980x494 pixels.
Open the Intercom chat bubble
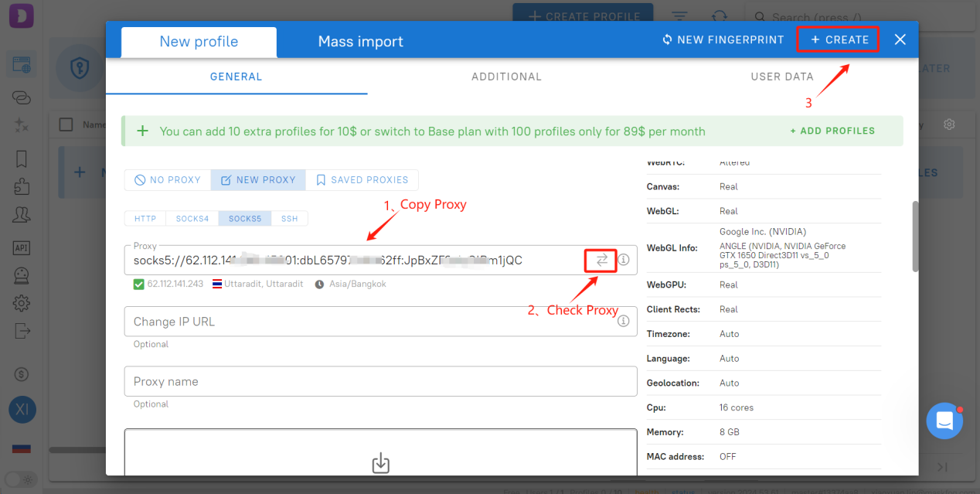944,421
